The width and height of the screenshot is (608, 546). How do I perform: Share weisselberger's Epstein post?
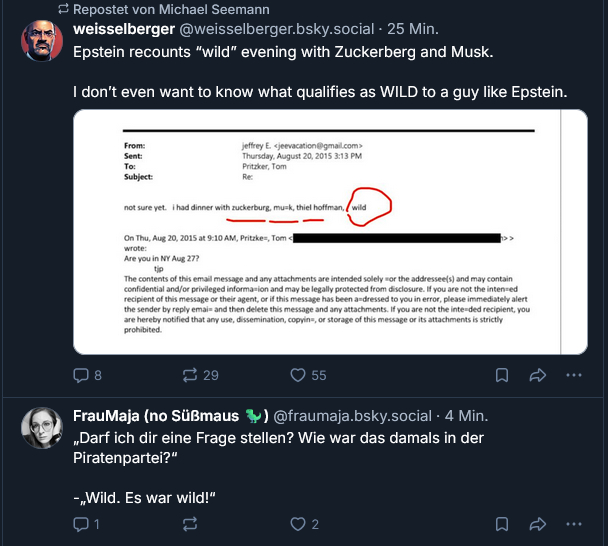(537, 375)
